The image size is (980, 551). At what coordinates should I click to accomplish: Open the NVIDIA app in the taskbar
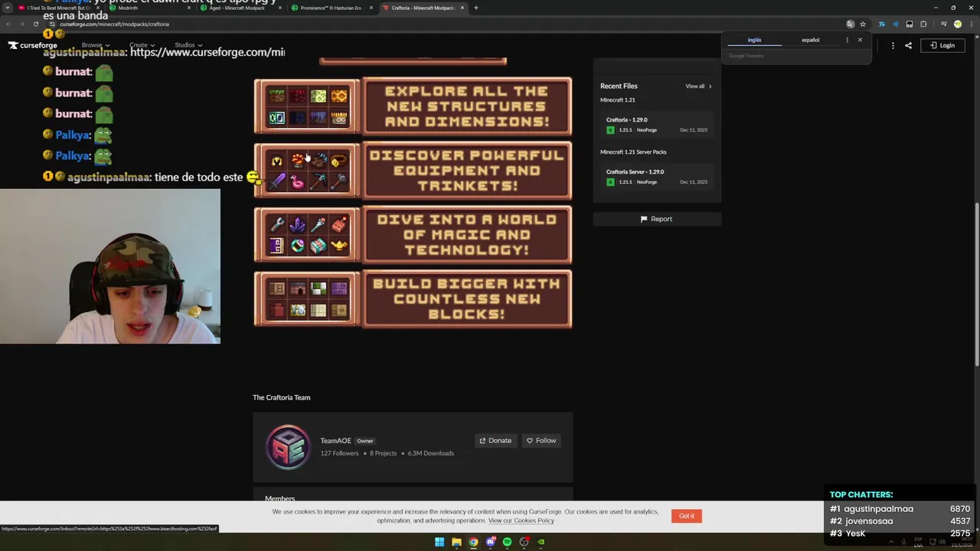point(541,542)
